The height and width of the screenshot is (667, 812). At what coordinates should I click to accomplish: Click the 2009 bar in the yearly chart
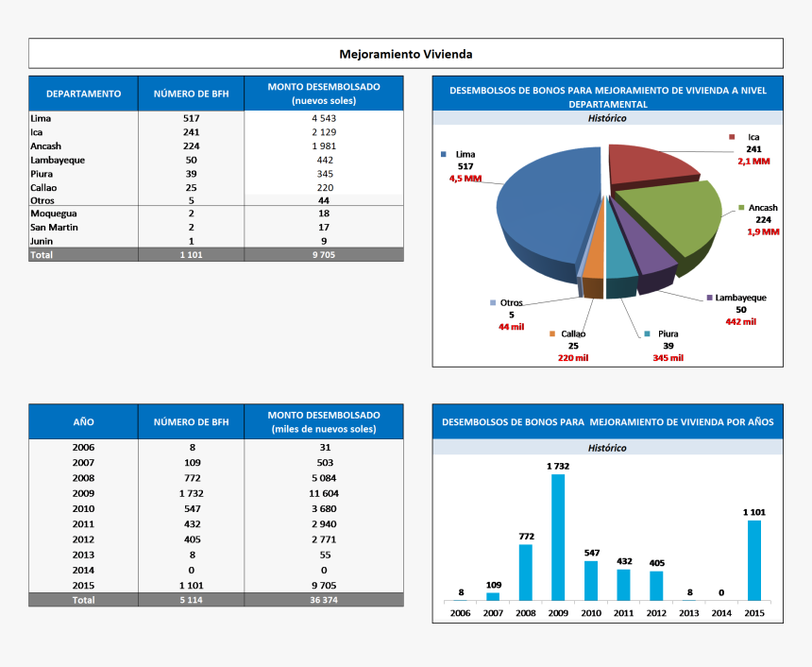click(x=558, y=538)
